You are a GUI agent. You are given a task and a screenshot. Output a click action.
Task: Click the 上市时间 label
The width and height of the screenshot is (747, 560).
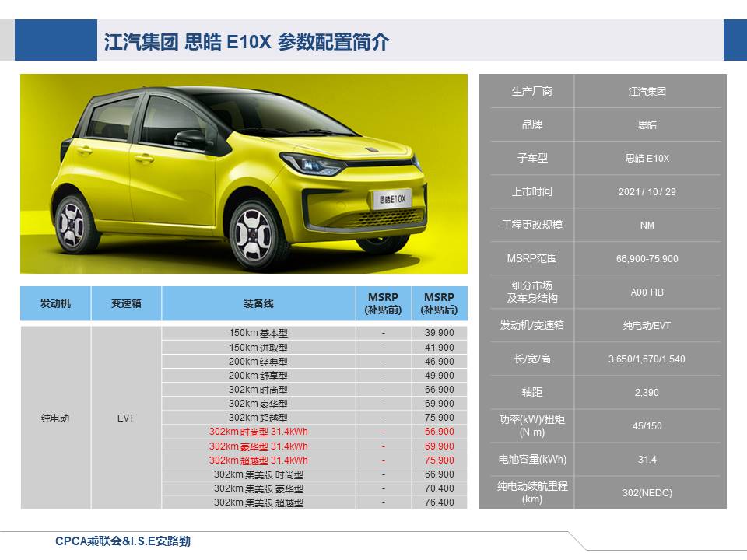(532, 191)
